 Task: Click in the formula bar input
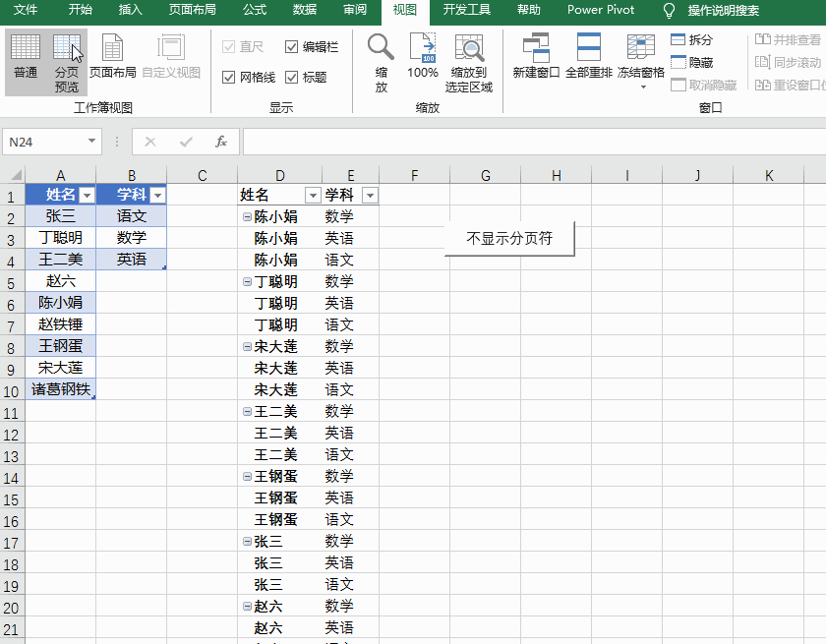tap(534, 142)
